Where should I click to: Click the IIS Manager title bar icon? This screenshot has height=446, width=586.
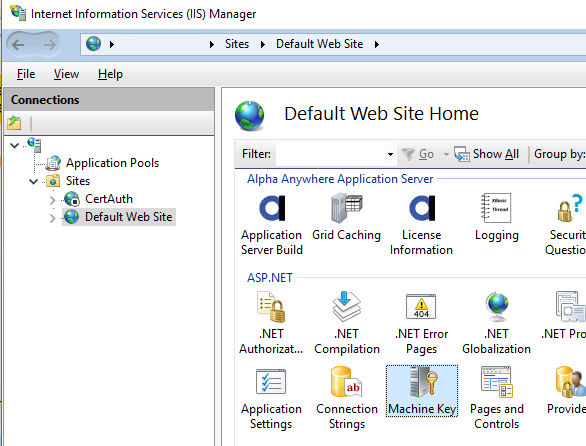[18, 13]
